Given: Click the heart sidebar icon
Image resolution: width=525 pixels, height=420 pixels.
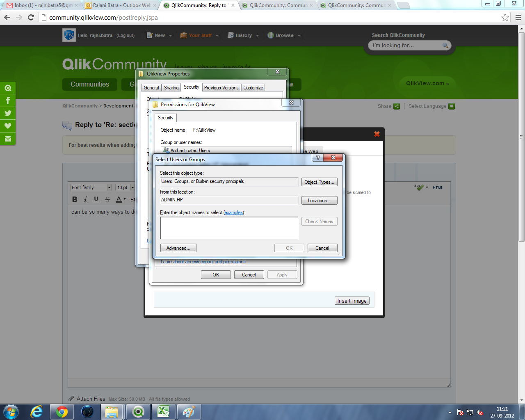Looking at the screenshot, I should tap(8, 126).
